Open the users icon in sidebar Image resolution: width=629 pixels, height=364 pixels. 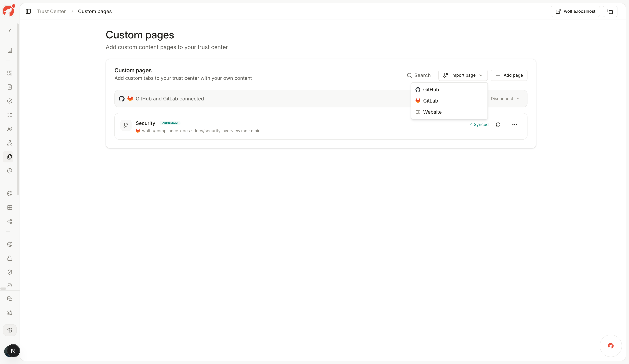click(10, 129)
